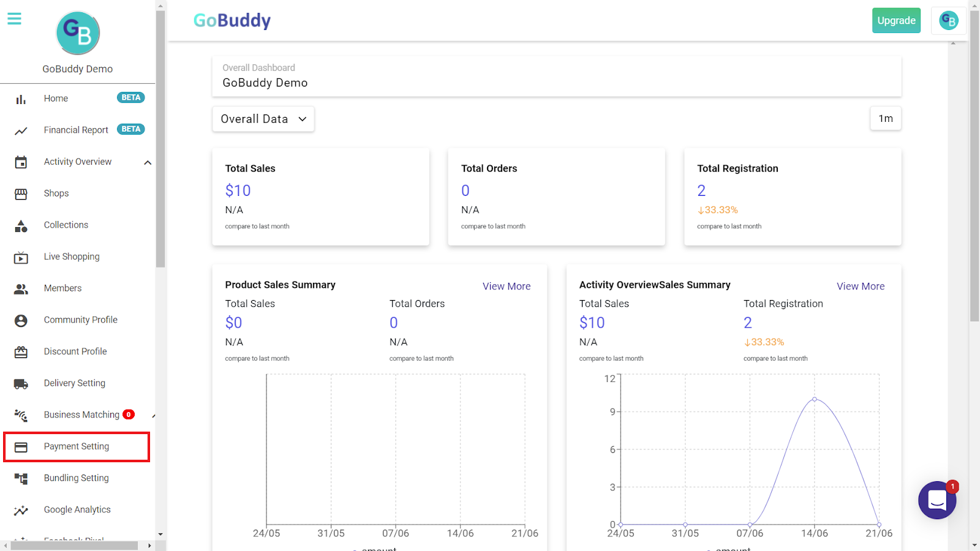Click the Community Profile person icon
Screen dimensions: 980x551
[21, 321]
